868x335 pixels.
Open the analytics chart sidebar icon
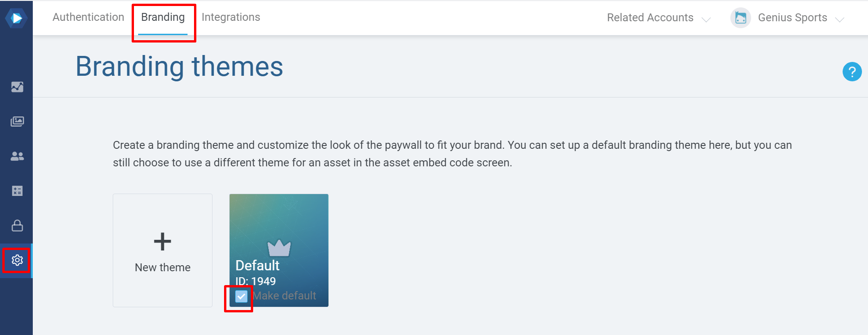17,87
